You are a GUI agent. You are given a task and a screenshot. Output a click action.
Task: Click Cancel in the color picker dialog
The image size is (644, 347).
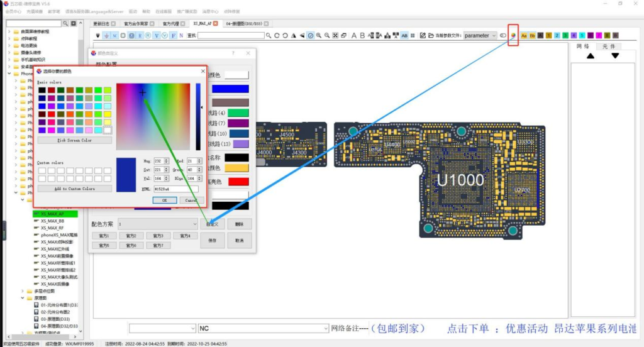pyautogui.click(x=191, y=200)
